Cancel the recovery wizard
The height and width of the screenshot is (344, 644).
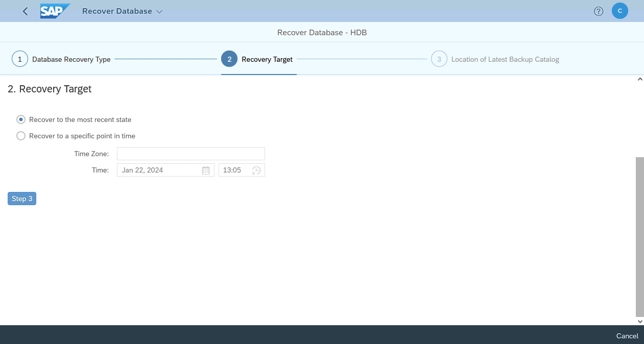coord(627,336)
